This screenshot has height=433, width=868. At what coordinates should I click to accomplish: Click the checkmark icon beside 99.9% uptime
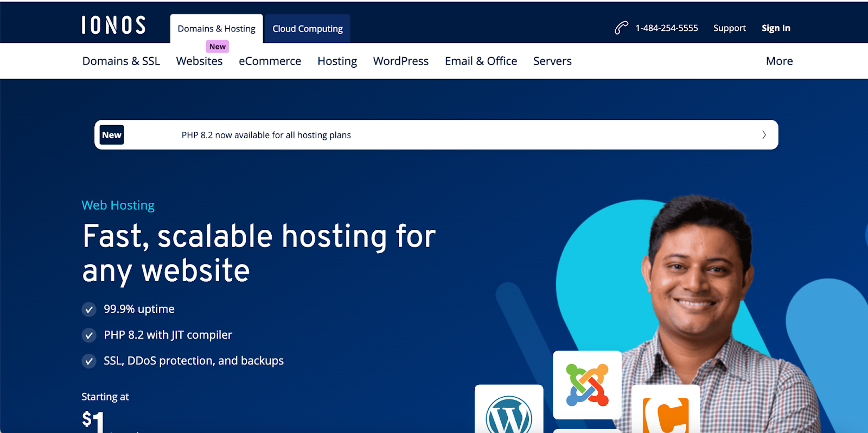(89, 309)
